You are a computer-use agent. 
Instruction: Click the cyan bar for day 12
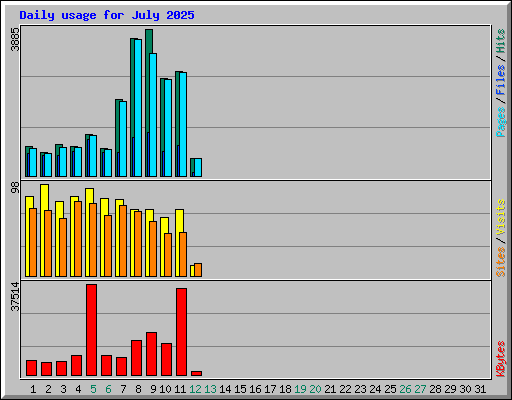click(x=198, y=167)
